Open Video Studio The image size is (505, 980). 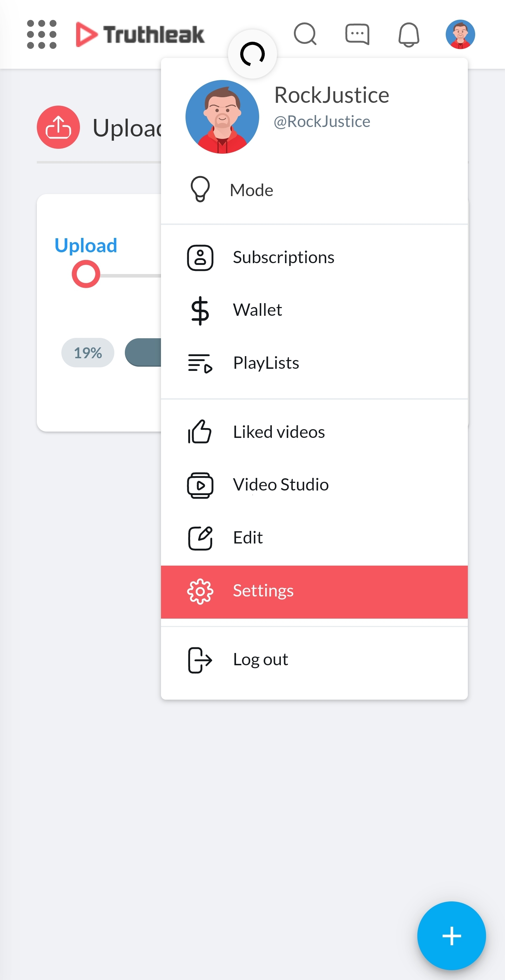[x=281, y=485]
